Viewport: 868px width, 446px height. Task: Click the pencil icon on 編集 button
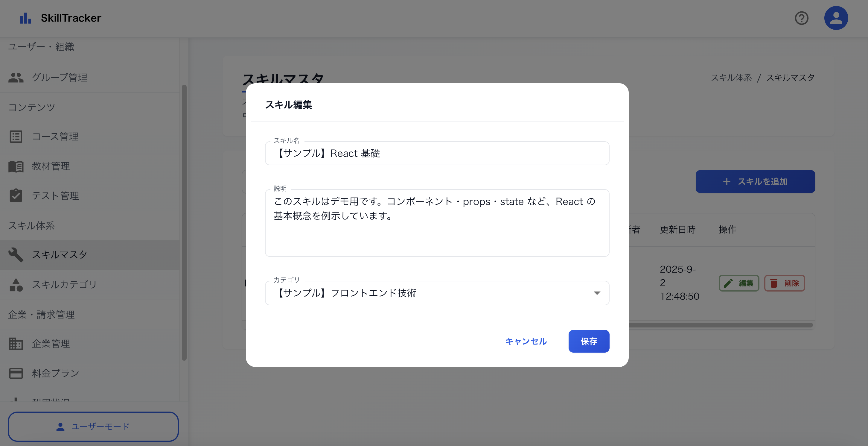point(729,283)
